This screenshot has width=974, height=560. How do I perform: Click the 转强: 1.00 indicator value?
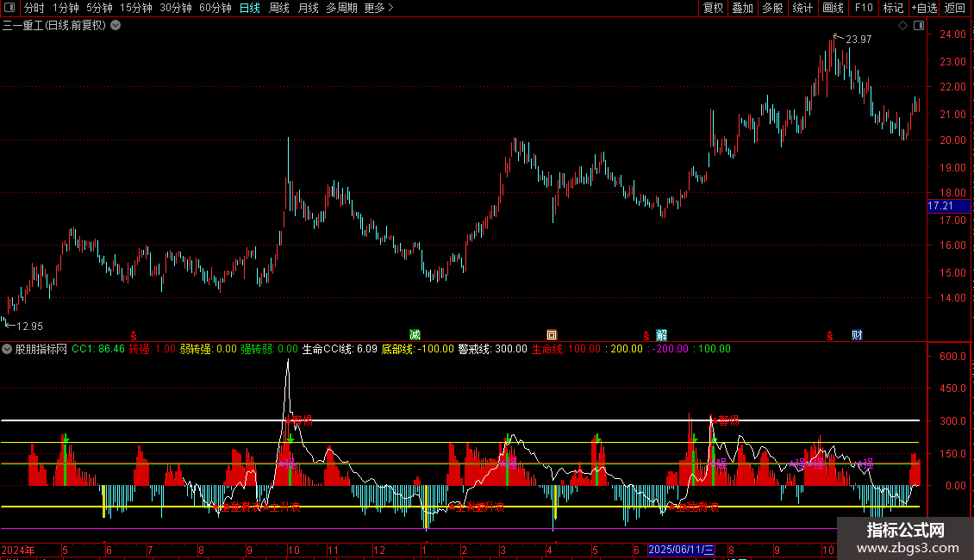(153, 349)
